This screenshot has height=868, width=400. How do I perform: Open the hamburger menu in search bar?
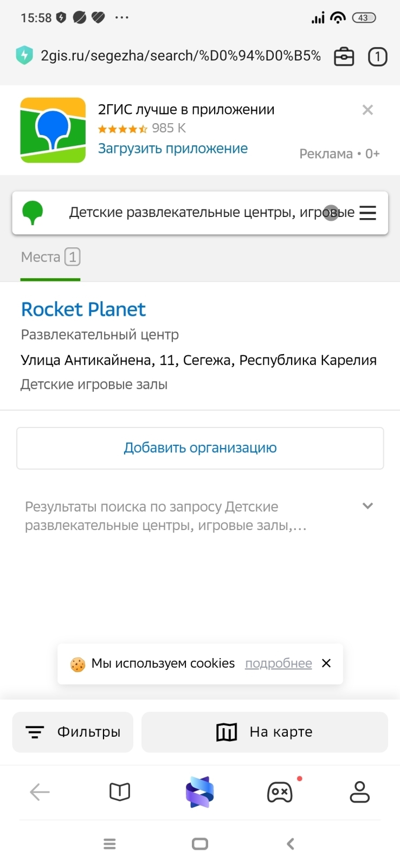click(368, 213)
